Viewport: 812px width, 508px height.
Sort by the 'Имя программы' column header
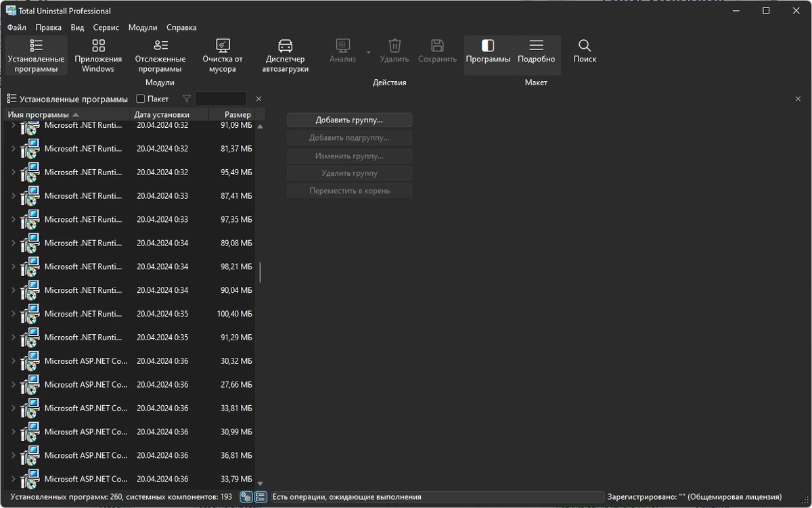[x=68, y=114]
